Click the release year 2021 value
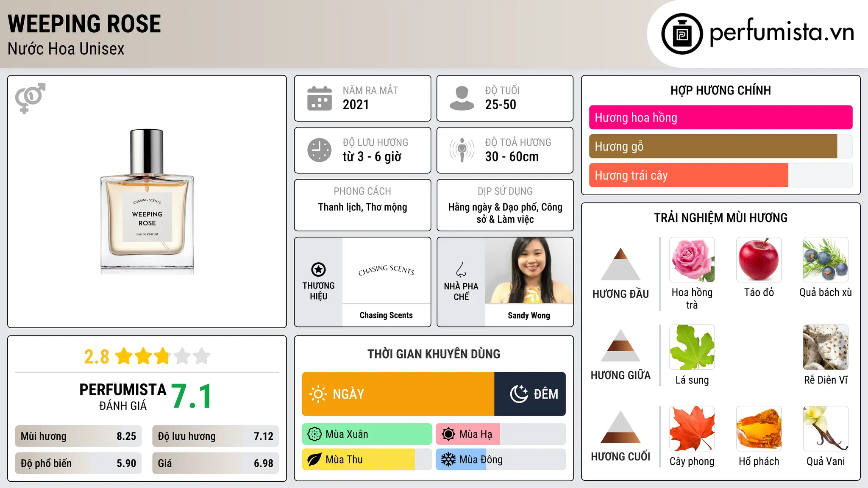Screen dimensions: 868x488 356,105
